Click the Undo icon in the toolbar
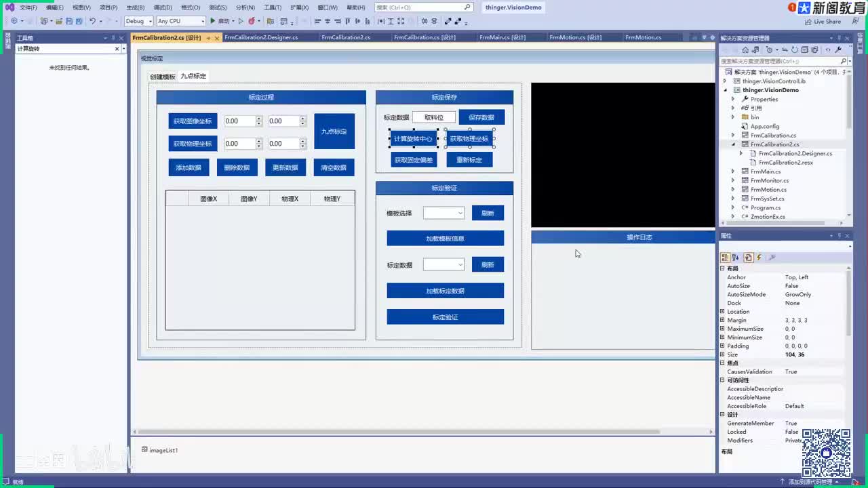Viewport: 868px width, 488px height. point(92,21)
